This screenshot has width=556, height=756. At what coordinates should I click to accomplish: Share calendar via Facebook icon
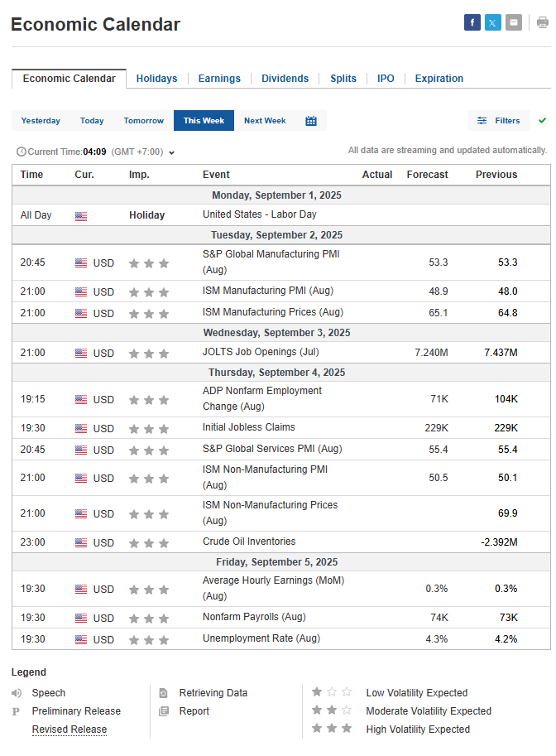472,23
